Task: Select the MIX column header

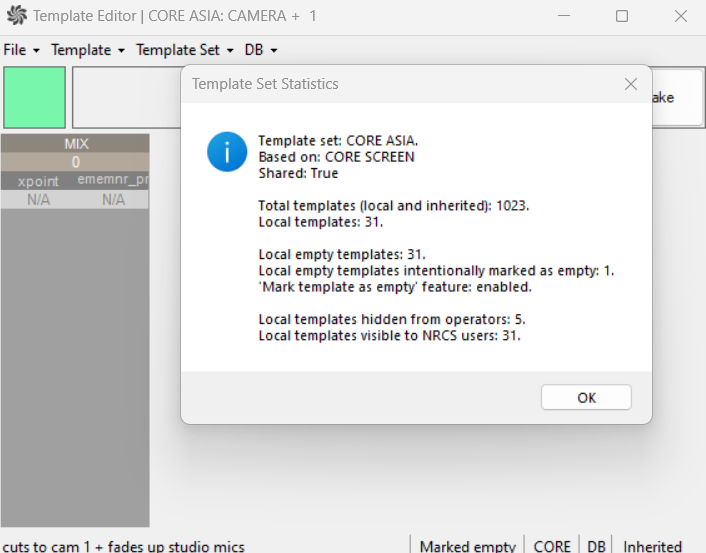Action: coord(75,144)
